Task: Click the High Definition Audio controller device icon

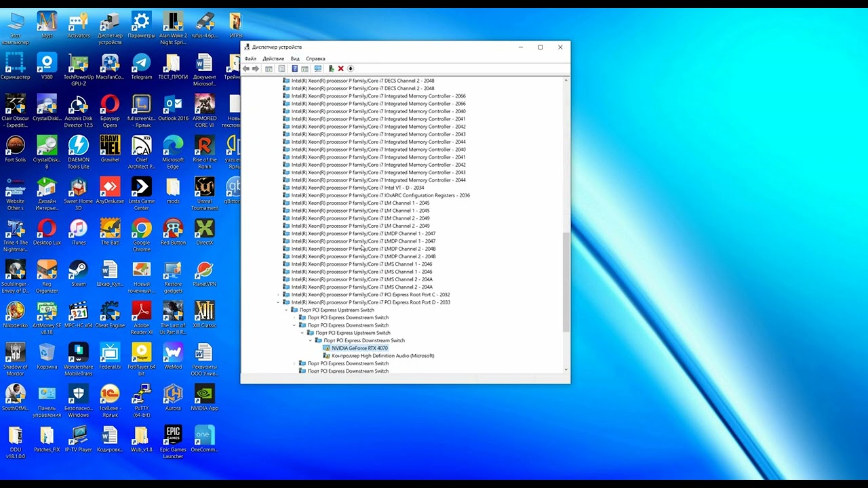Action: (327, 356)
